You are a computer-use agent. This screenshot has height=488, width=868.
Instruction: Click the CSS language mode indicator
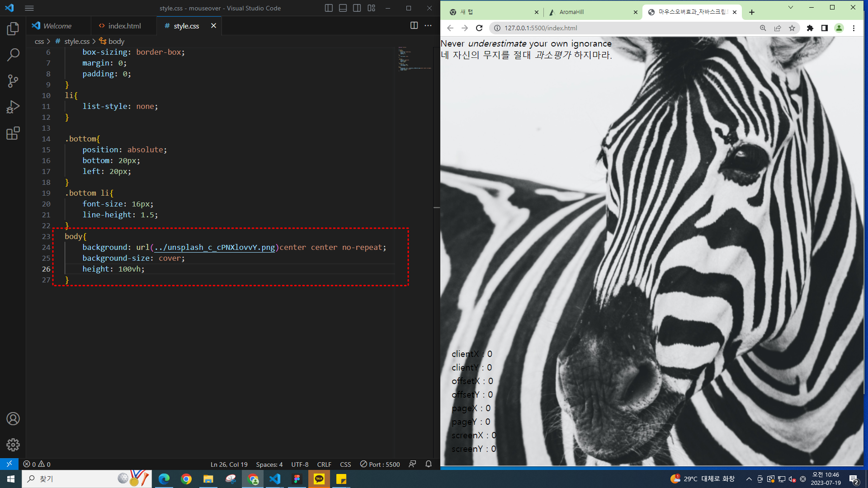(345, 465)
